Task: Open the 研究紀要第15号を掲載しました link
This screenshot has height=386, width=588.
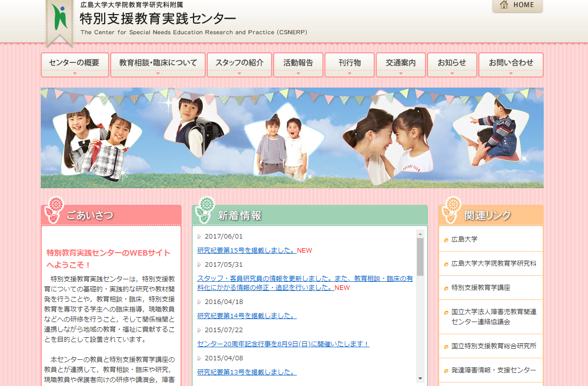Action: click(247, 250)
